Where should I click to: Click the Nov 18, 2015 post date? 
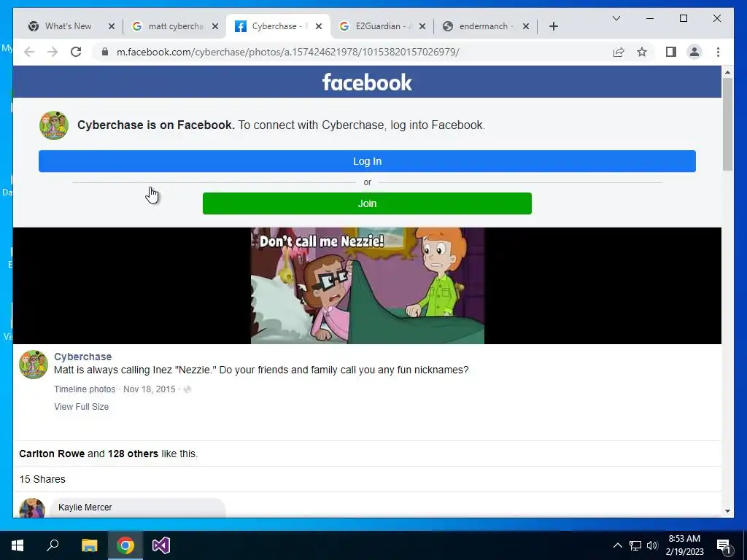149,389
